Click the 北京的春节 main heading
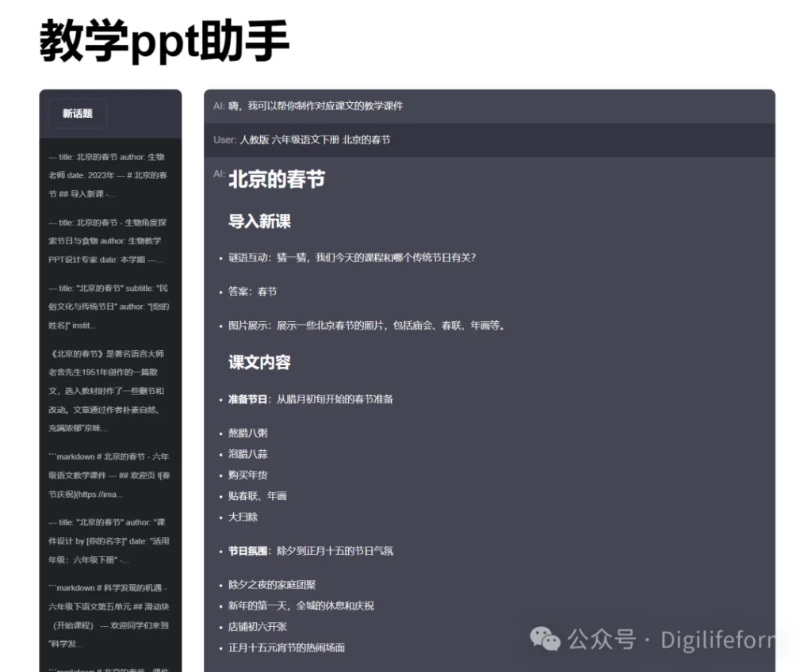This screenshot has width=812, height=672. [x=277, y=179]
